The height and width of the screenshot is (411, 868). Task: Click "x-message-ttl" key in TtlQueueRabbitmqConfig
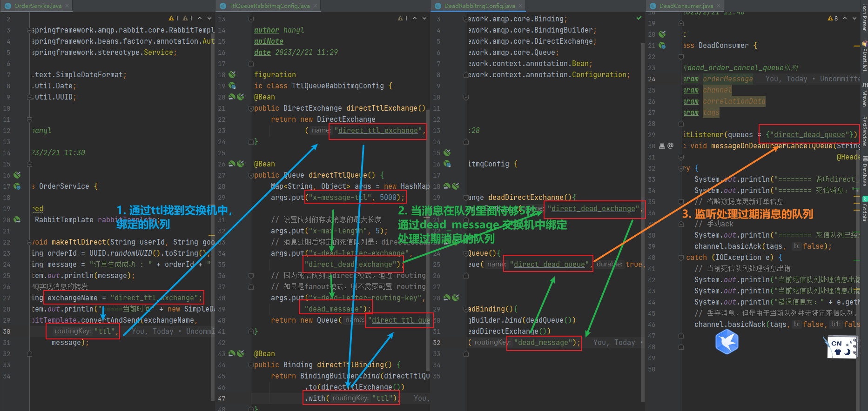[342, 198]
